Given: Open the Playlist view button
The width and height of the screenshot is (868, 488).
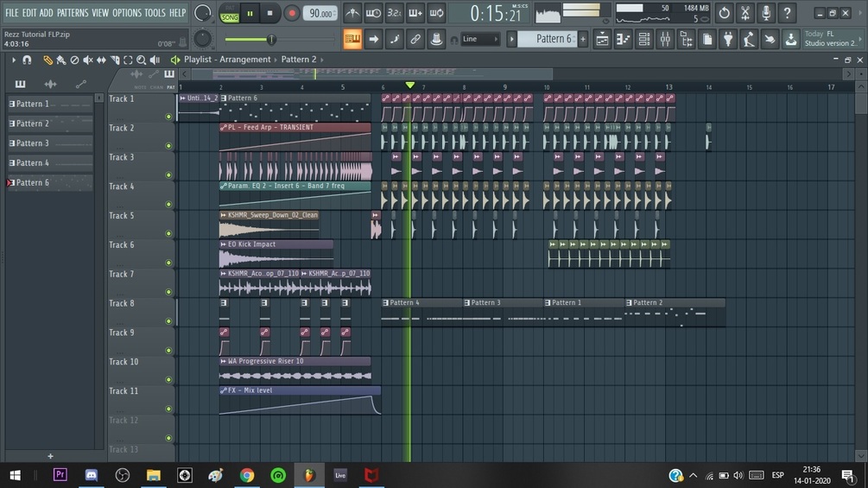Looking at the screenshot, I should 602,39.
